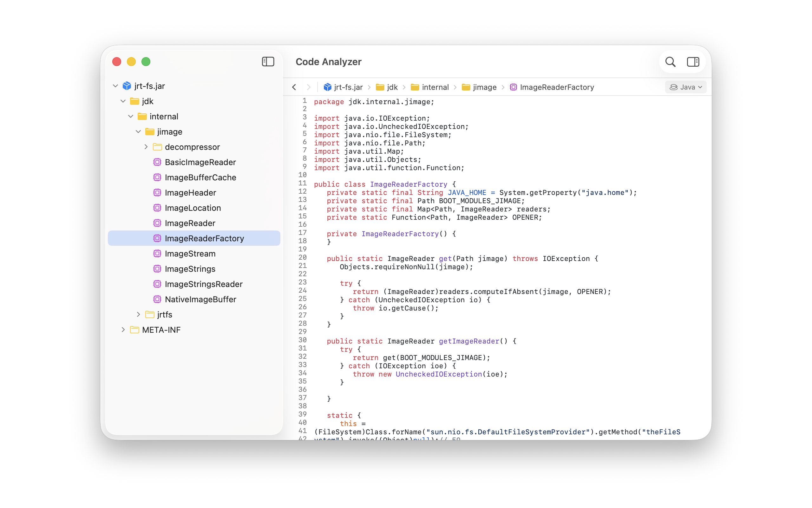This screenshot has height=508, width=812.
Task: Click the ImageStrings class icon
Action: [157, 269]
